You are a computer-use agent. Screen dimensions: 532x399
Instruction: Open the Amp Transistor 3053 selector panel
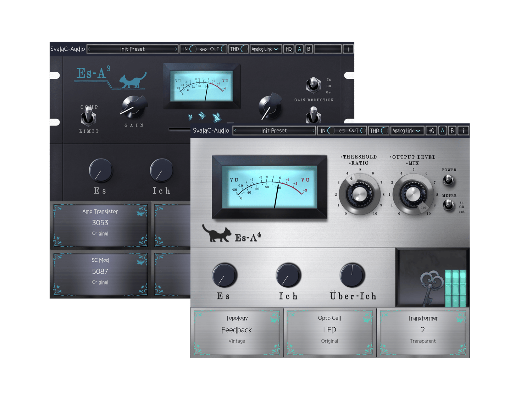pyautogui.click(x=100, y=225)
